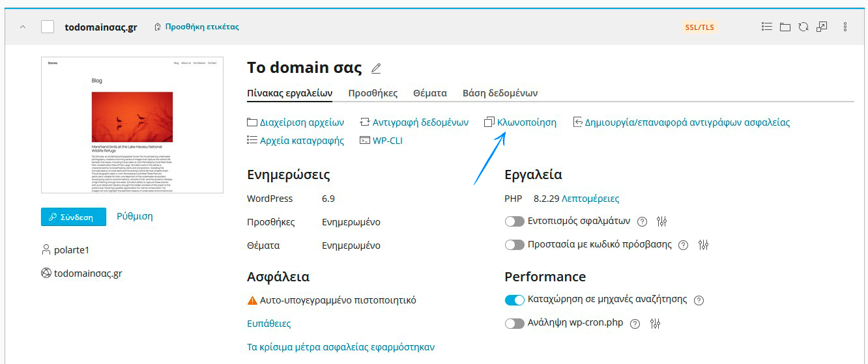Image resolution: width=868 pixels, height=364 pixels.
Task: Select the todomainσας.gr checkbox
Action: coord(48,27)
